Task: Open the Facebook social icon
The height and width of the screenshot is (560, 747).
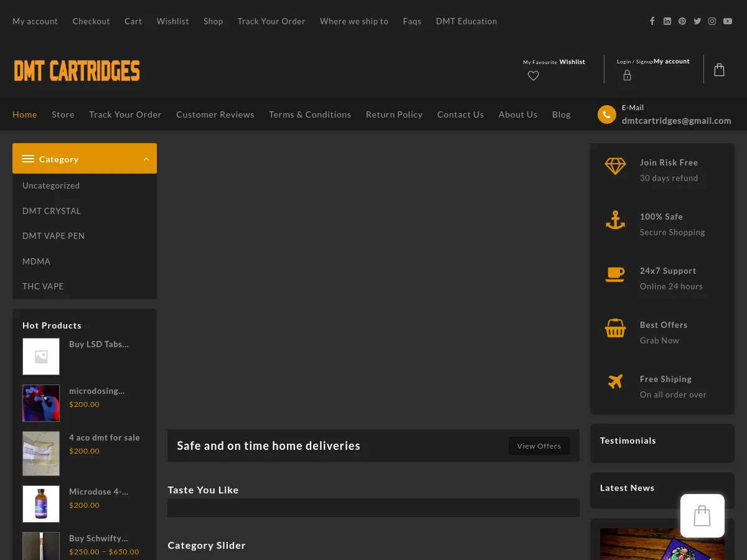Action: coord(652,21)
